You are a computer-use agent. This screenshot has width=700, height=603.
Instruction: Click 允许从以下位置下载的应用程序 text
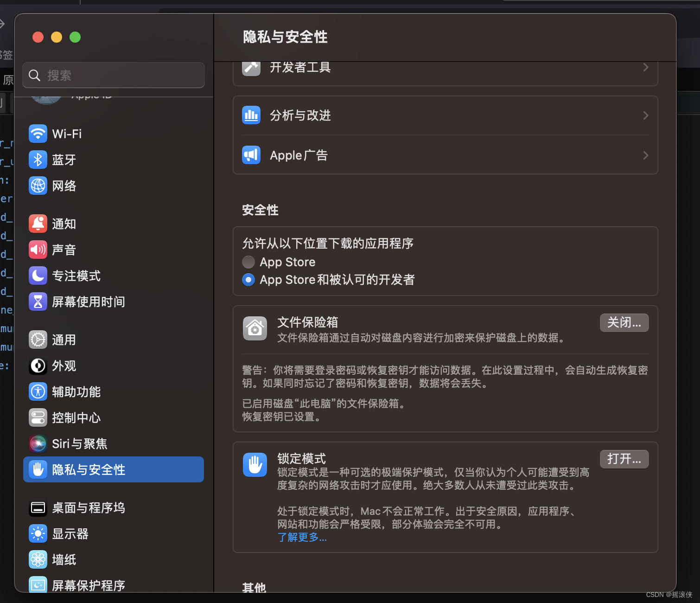(x=328, y=244)
